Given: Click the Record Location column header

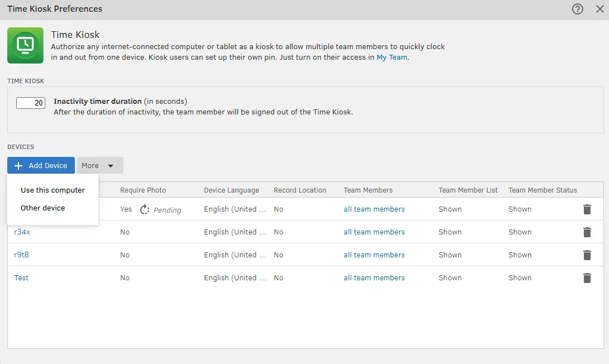Looking at the screenshot, I should (x=300, y=190).
